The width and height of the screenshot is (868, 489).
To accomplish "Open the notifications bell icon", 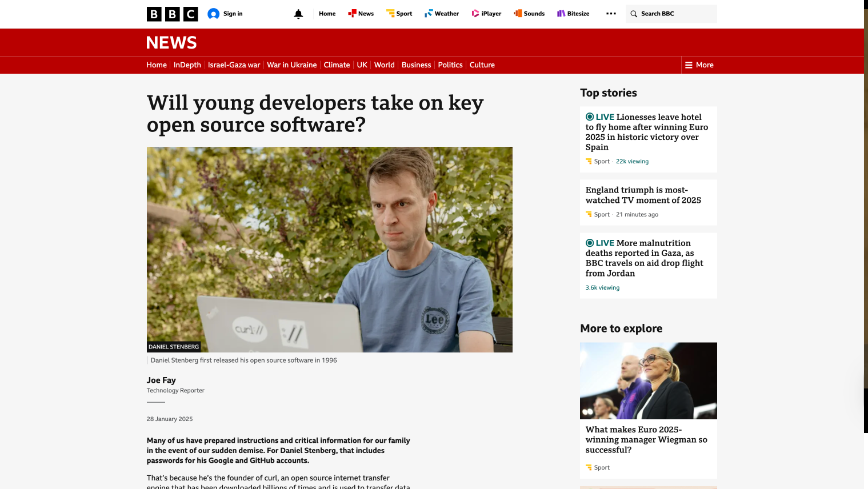I will click(x=298, y=14).
